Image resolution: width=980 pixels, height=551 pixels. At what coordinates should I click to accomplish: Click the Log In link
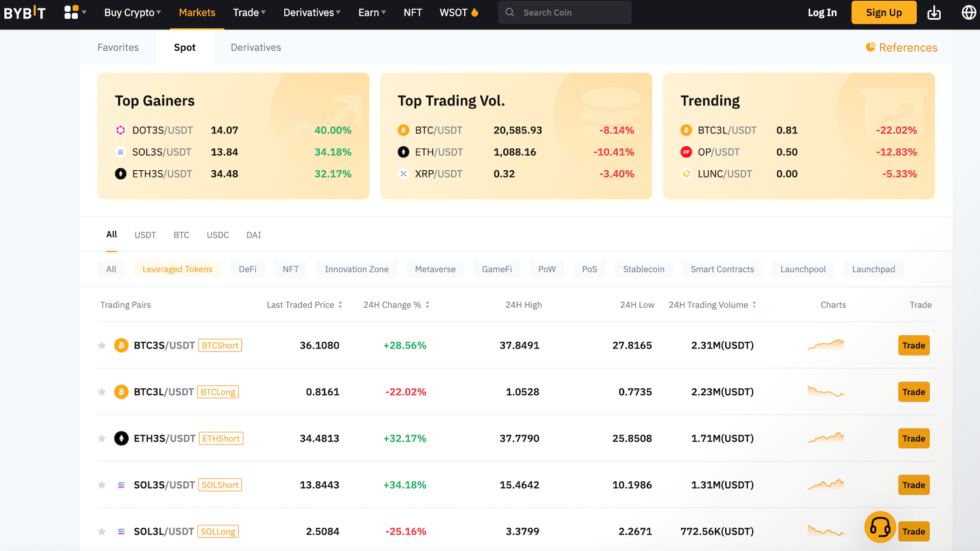(822, 12)
